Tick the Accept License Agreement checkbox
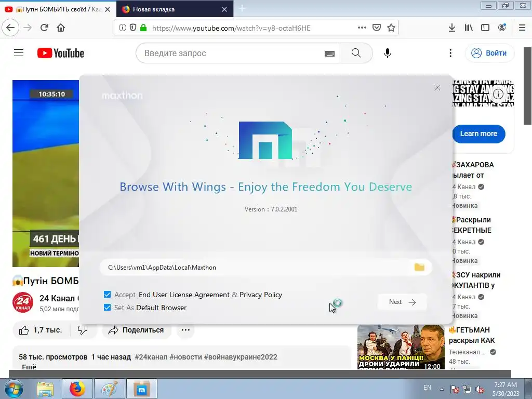 click(107, 295)
